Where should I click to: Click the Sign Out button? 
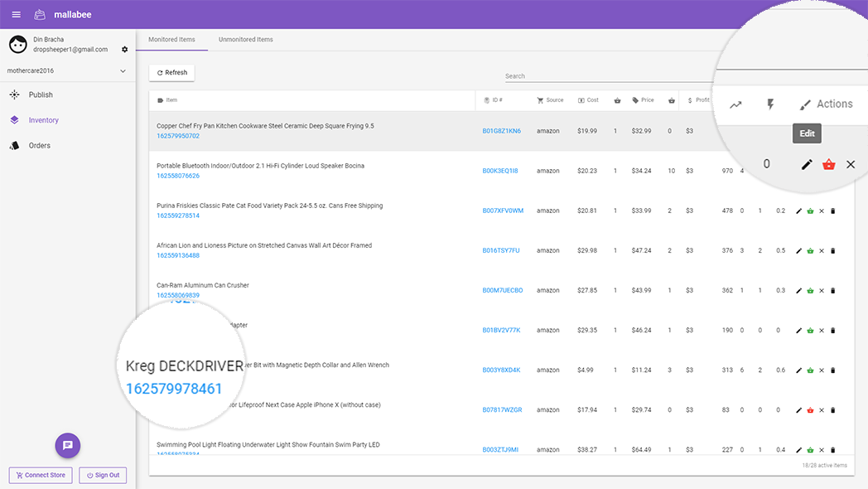coord(103,475)
